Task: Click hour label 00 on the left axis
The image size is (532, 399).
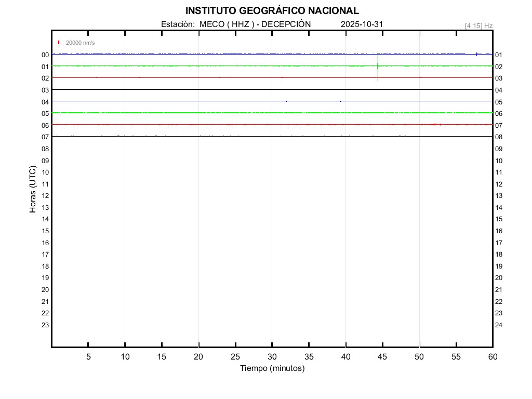Action: 45,55
